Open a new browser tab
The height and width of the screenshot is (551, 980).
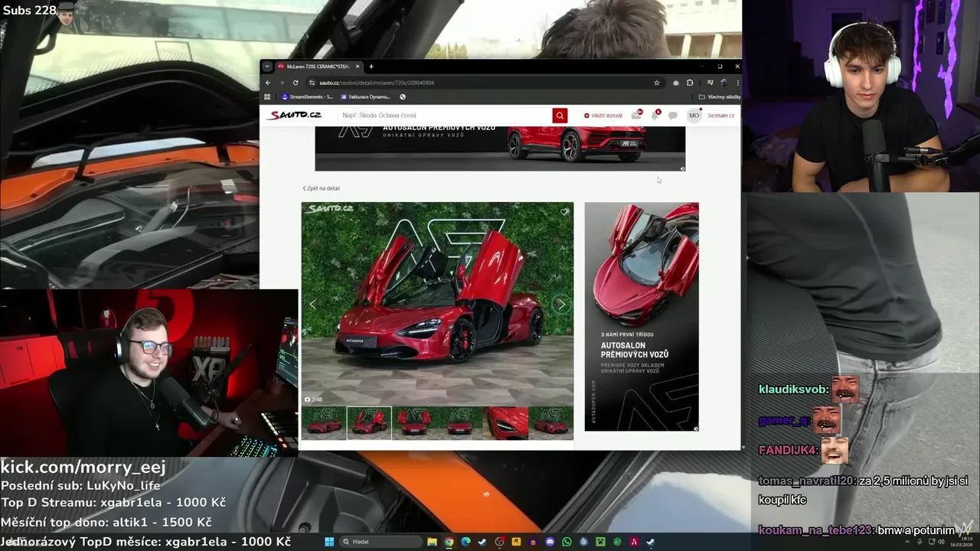point(371,67)
